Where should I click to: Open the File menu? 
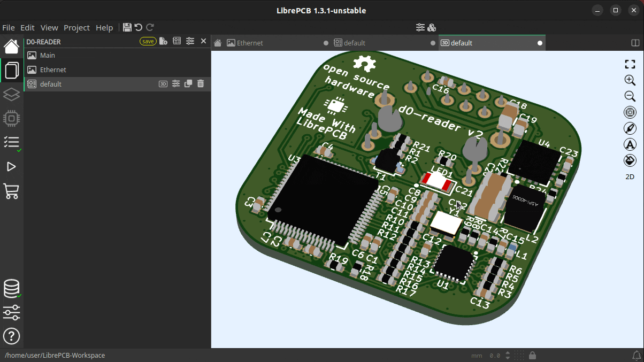9,28
